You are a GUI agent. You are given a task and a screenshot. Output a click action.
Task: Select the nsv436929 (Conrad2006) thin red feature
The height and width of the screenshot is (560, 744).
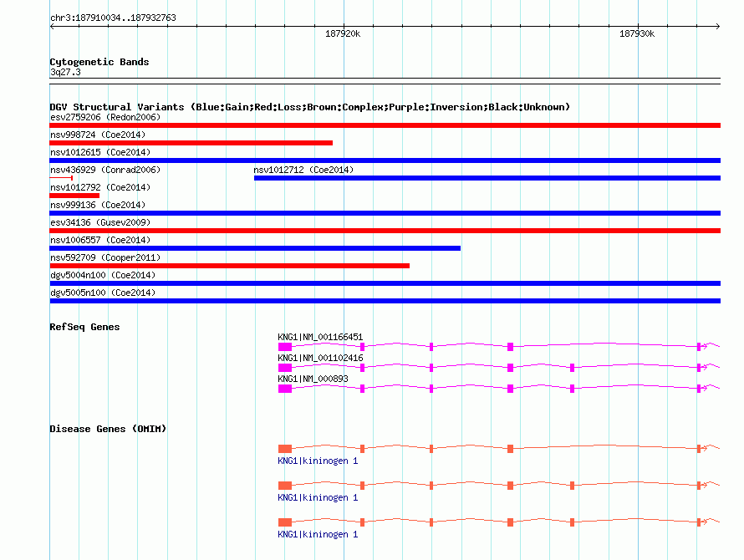(x=61, y=178)
